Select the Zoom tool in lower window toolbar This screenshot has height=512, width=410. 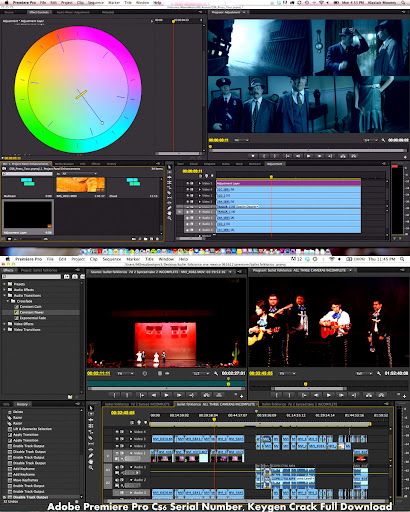click(x=91, y=468)
